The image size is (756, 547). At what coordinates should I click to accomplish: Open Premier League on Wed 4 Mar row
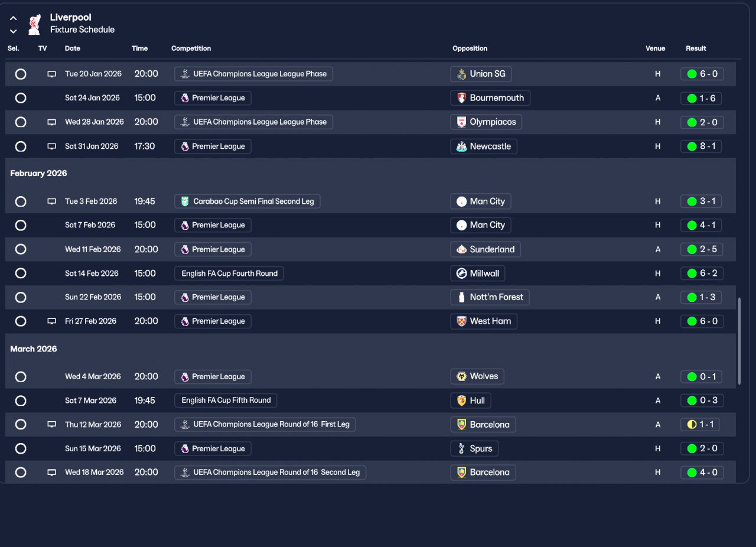[x=213, y=377]
